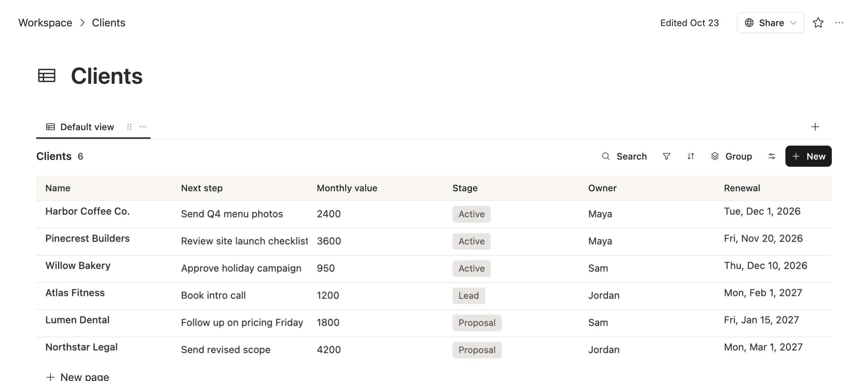Click the Clients page table icon

47,75
